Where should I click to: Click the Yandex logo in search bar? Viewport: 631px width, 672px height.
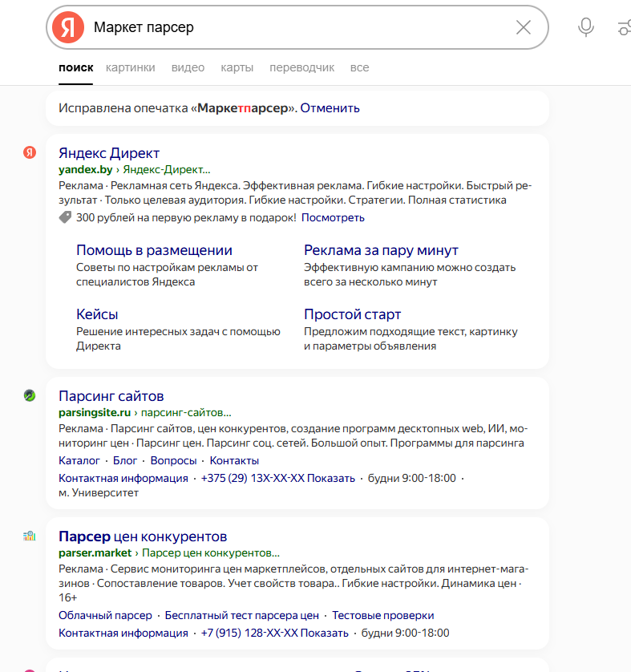tap(67, 27)
